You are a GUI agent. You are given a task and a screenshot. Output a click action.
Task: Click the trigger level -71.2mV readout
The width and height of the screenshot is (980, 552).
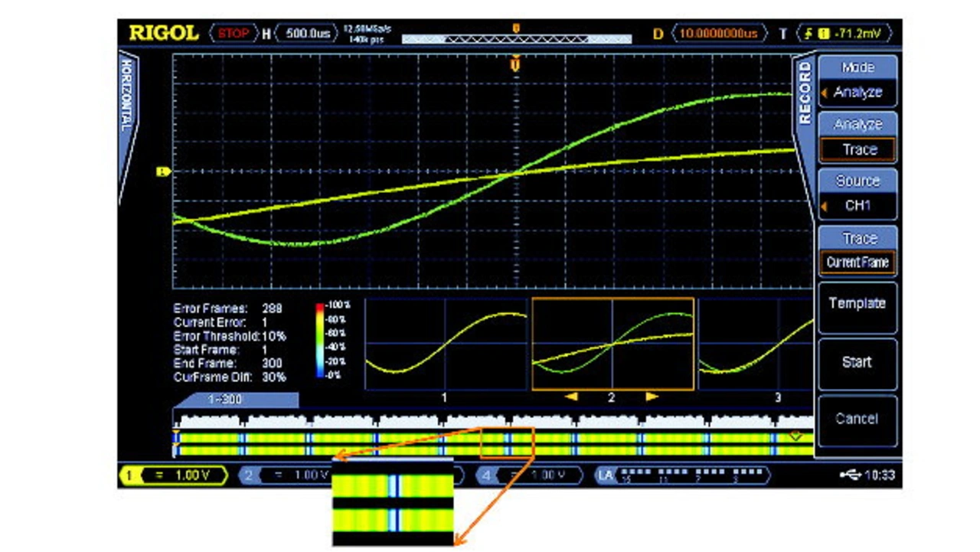point(846,34)
